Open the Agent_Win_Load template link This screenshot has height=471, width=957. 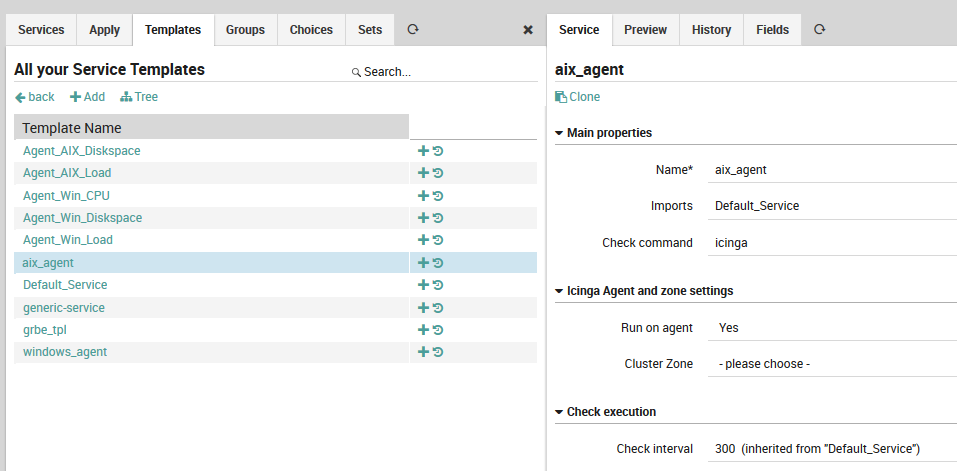68,240
